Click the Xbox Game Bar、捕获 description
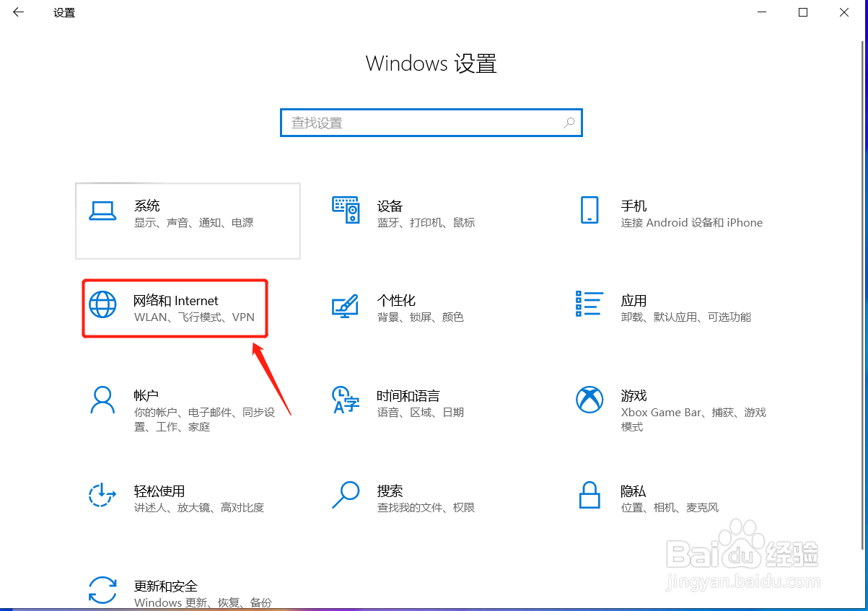868x611 pixels. point(693,420)
